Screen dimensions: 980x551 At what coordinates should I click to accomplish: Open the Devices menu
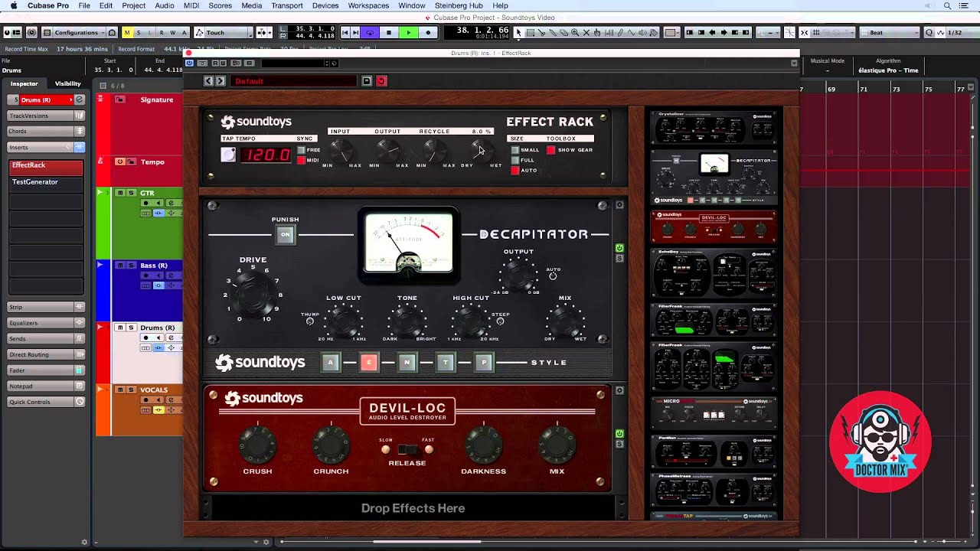[x=325, y=5]
